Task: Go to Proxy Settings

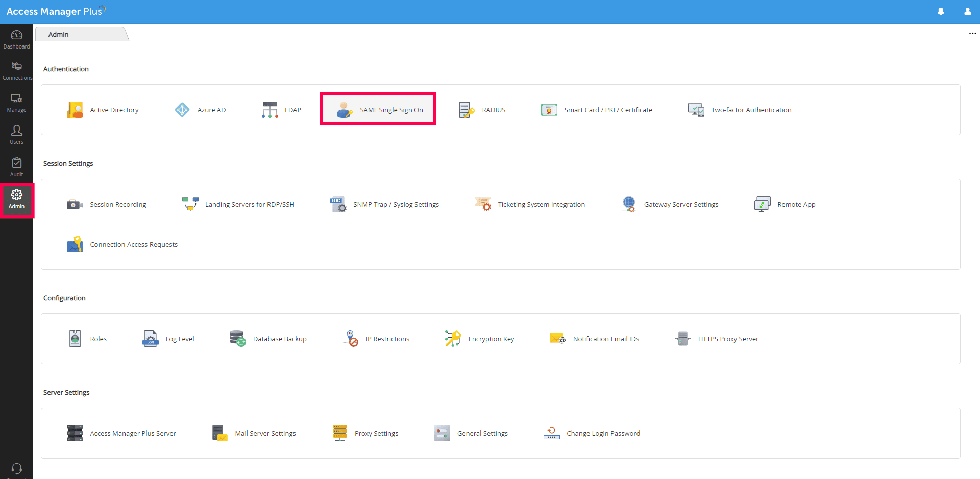Action: click(365, 433)
